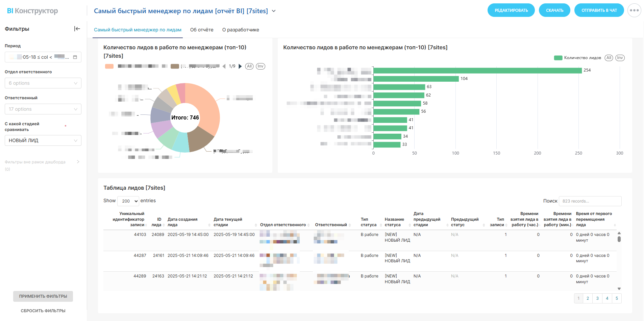Select All in the pie chart legend
The image size is (644, 321).
[x=249, y=66]
